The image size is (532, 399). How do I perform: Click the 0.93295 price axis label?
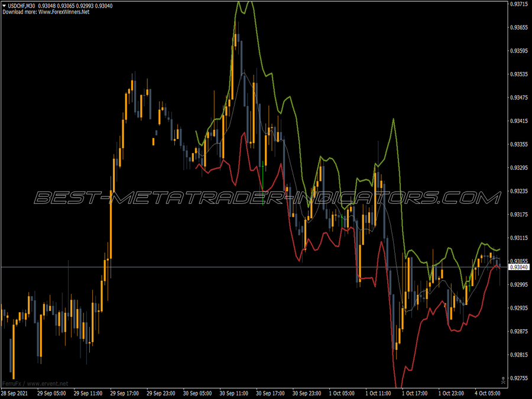tap(519, 168)
